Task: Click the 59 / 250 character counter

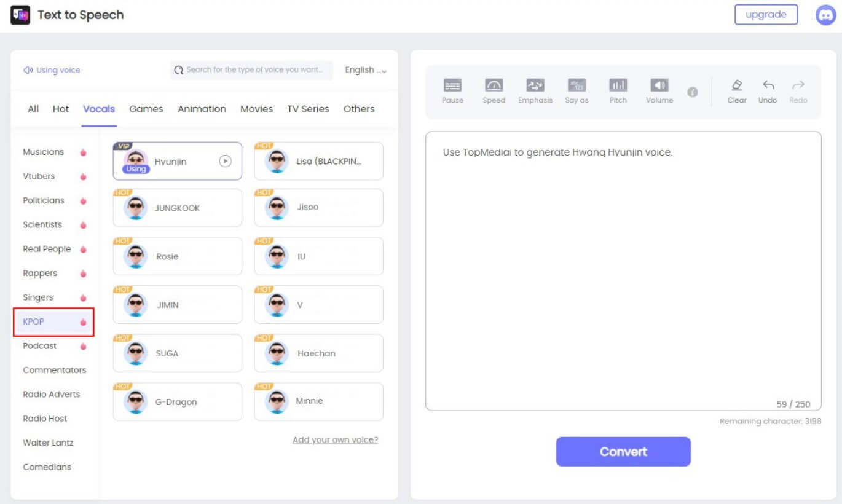Action: 793,404
